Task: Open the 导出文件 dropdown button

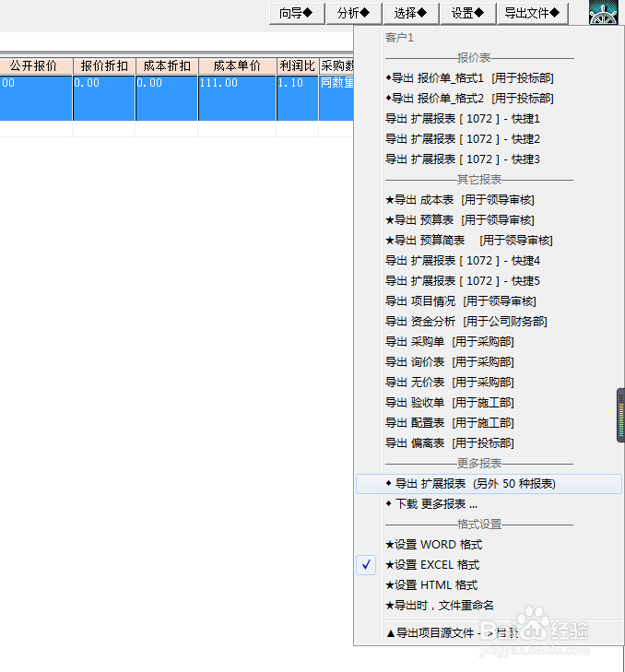Action: (x=533, y=13)
